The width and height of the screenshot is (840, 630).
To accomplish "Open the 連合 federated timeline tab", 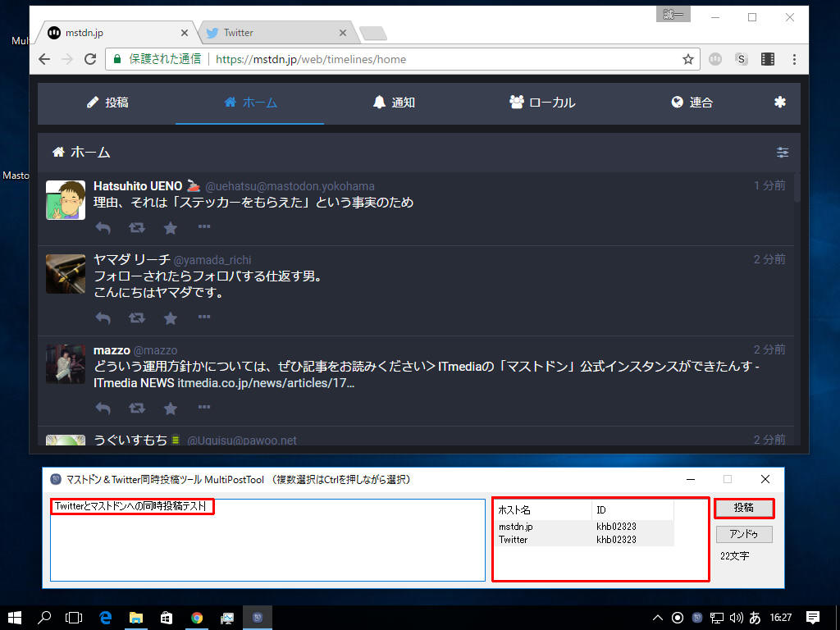I will 691,103.
